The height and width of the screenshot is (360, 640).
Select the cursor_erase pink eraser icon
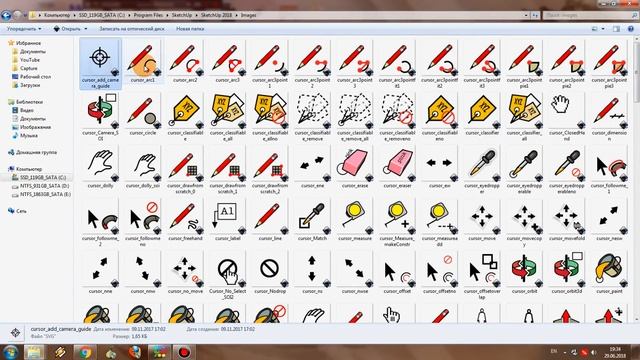[355, 164]
